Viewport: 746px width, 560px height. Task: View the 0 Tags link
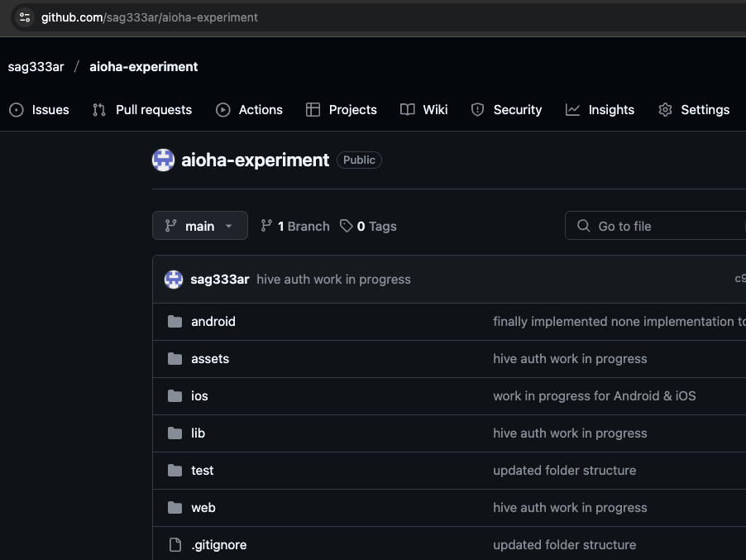coord(368,226)
